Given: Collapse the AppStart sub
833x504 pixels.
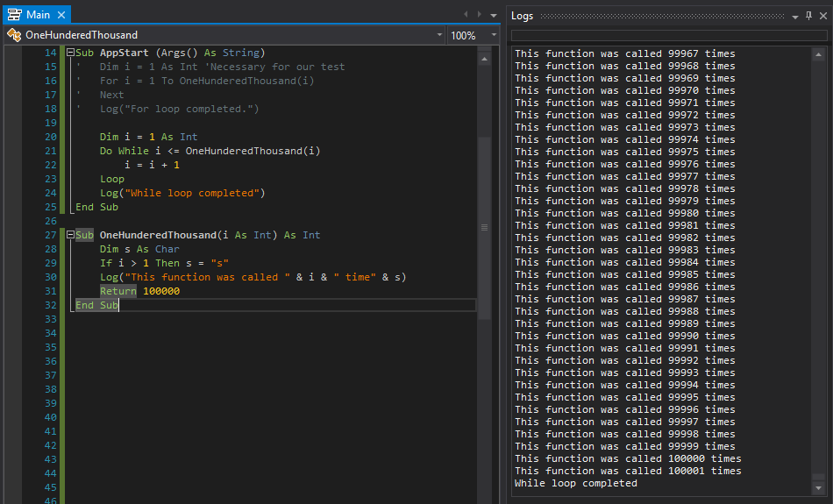Looking at the screenshot, I should 70,53.
